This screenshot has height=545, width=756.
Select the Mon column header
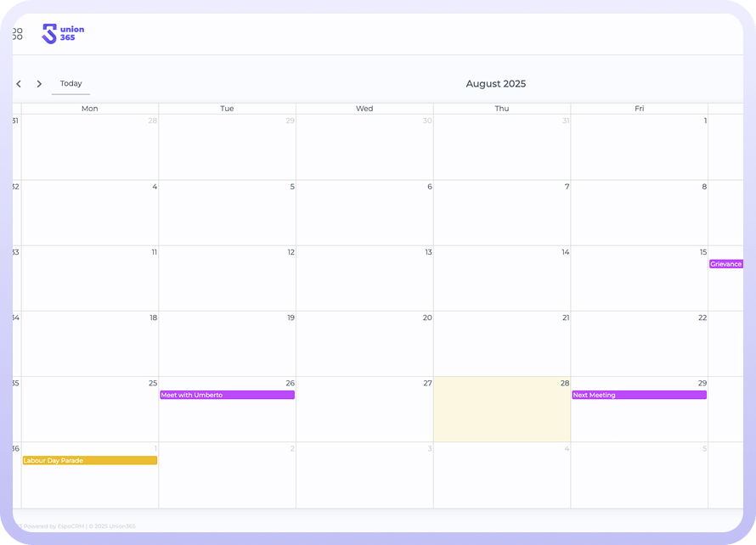pyautogui.click(x=89, y=109)
